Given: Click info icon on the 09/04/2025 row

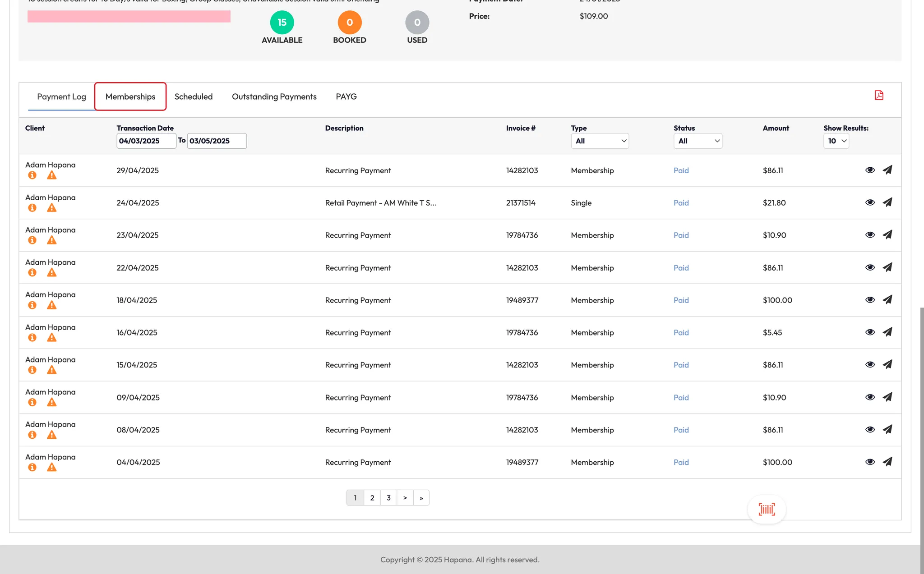Looking at the screenshot, I should point(32,402).
